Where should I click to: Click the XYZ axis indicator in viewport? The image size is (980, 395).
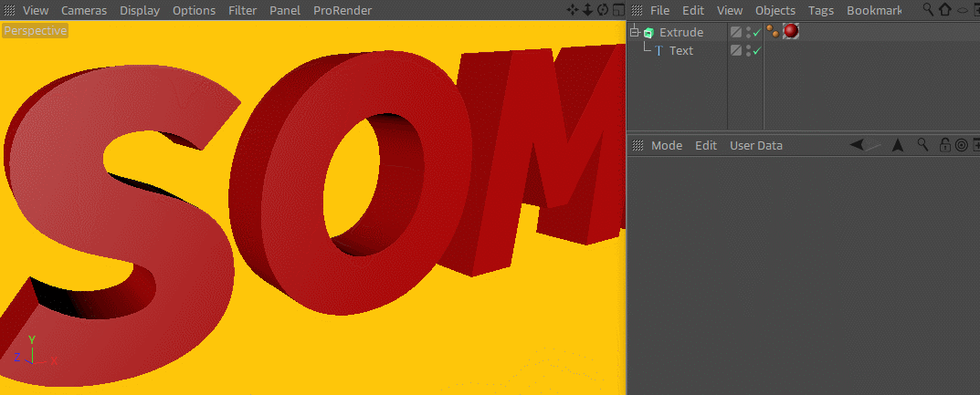[x=35, y=351]
